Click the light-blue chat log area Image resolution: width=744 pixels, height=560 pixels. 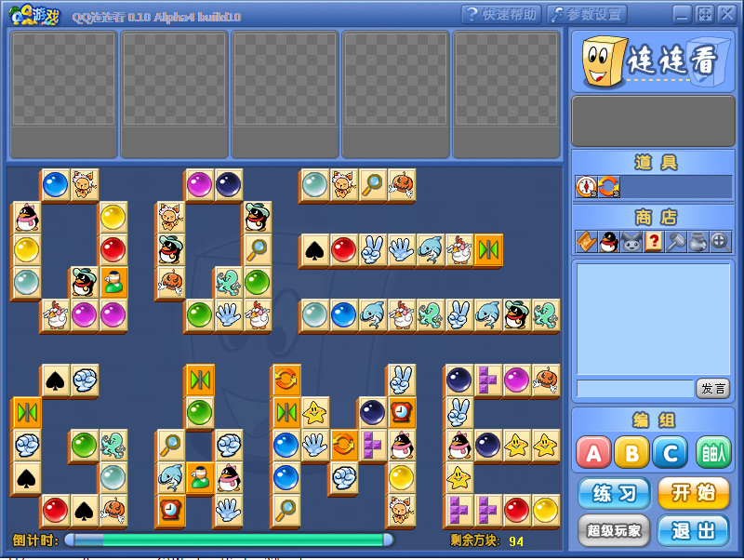coord(654,319)
